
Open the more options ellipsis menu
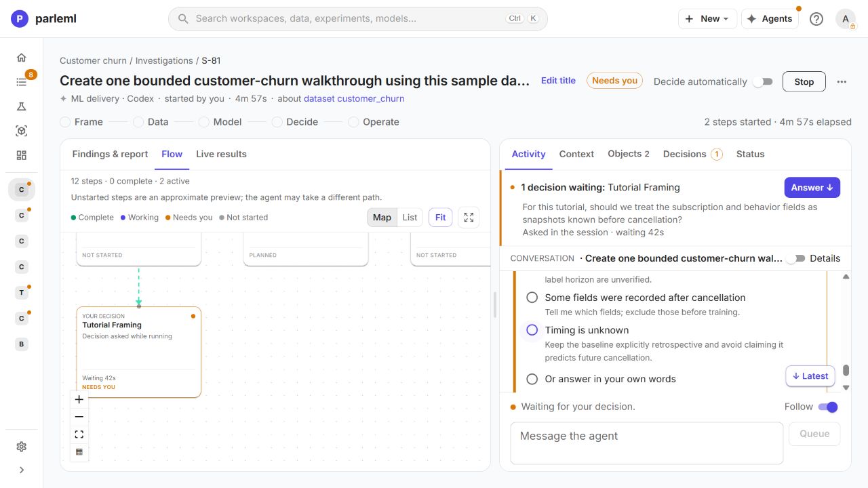pos(842,81)
